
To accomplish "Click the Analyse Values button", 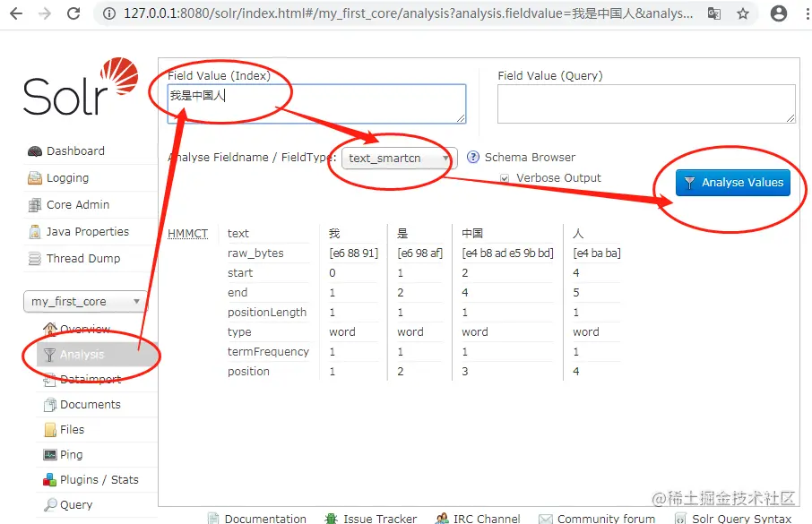I will pos(733,182).
